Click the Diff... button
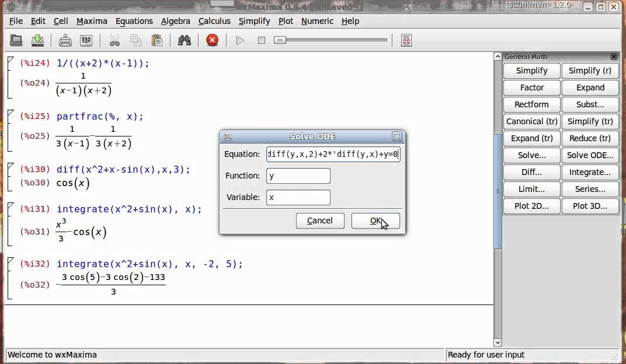The height and width of the screenshot is (364, 626). pyautogui.click(x=532, y=172)
